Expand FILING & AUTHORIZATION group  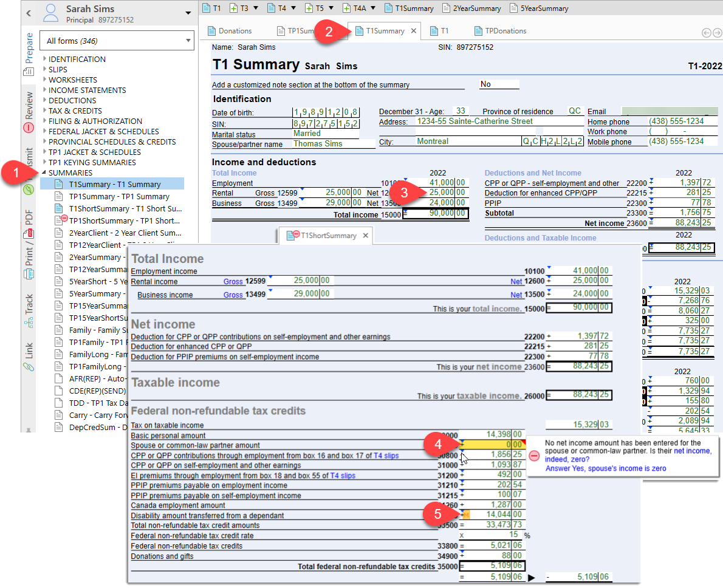pyautogui.click(x=45, y=121)
